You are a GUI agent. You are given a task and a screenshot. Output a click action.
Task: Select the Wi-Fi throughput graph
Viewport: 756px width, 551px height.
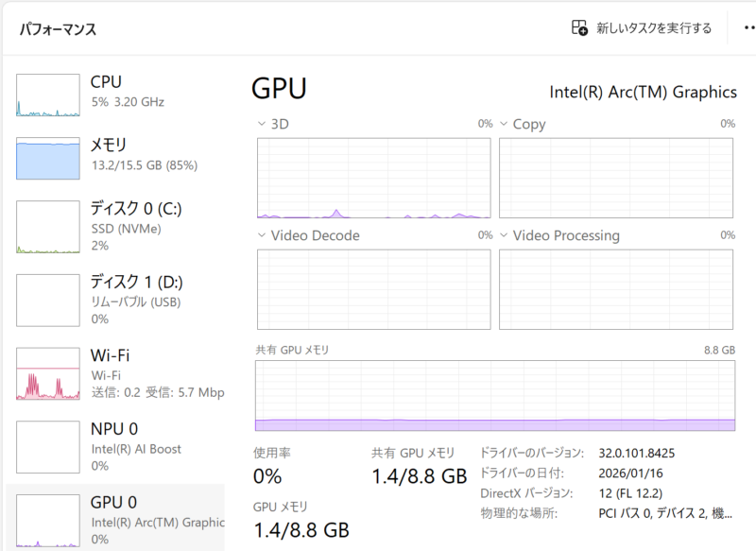tap(48, 373)
